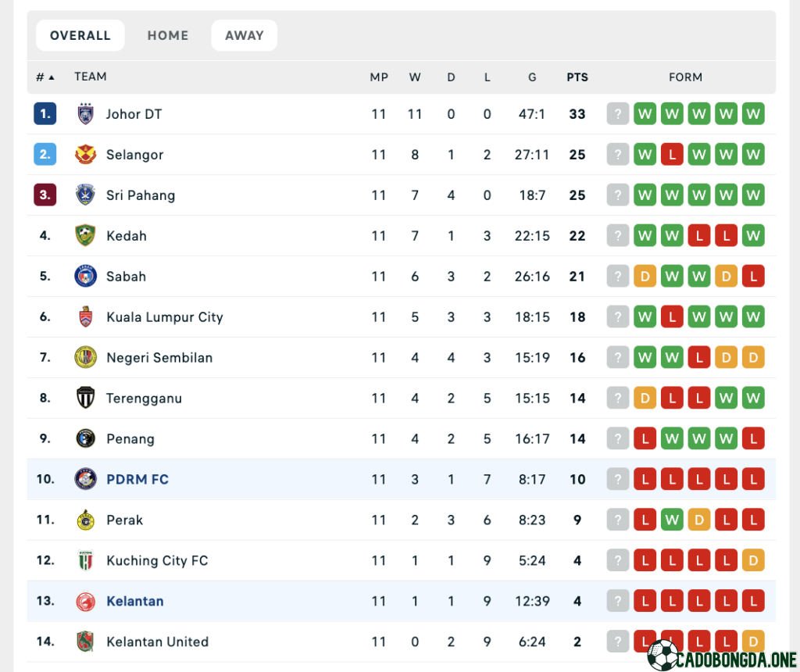Click the Selangor team logo
The height and width of the screenshot is (672, 800).
(85, 154)
